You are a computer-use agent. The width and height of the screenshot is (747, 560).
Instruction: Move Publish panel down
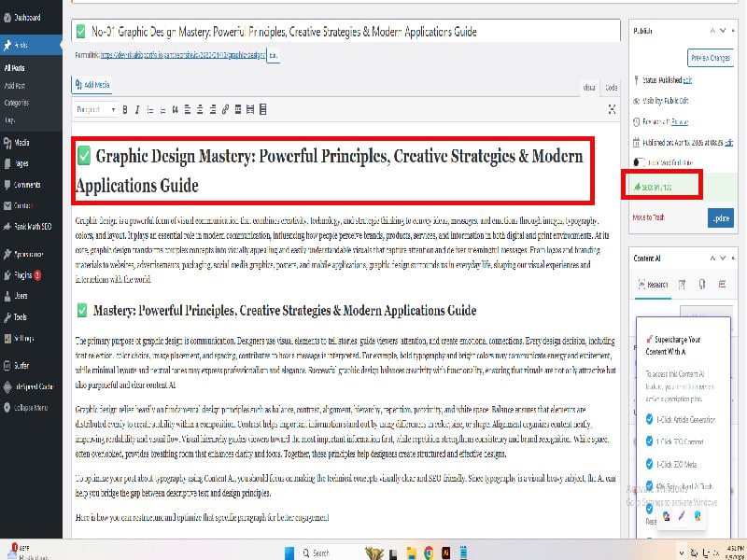point(723,31)
